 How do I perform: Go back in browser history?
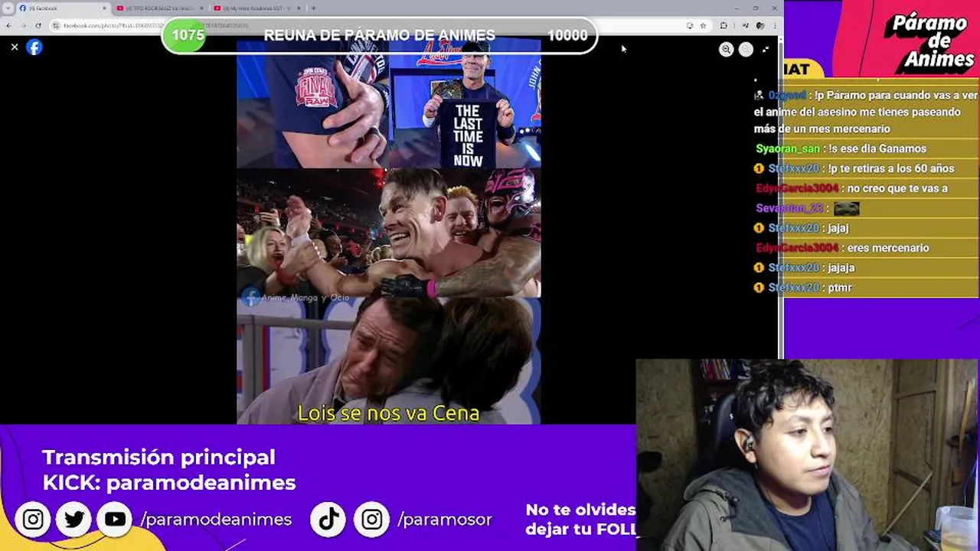[x=8, y=25]
